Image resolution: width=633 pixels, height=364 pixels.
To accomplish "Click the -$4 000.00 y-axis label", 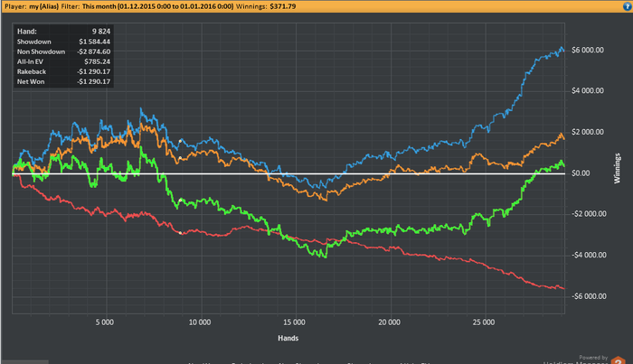I will click(x=589, y=256).
